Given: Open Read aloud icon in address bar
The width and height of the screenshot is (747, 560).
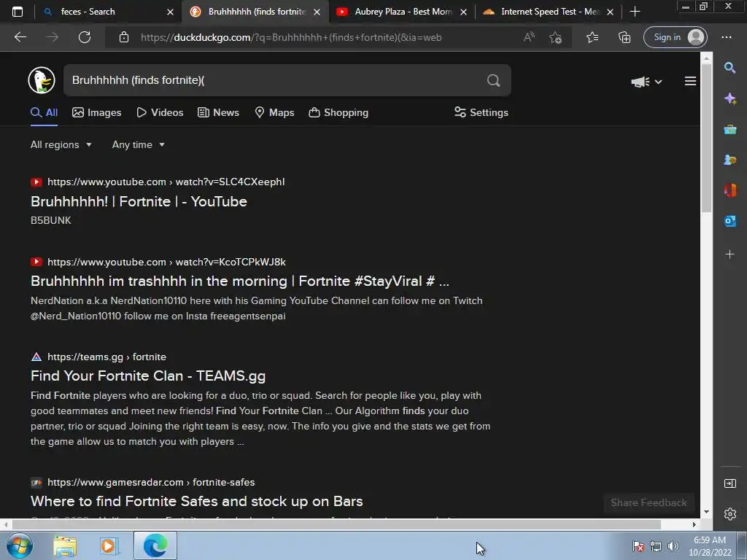Looking at the screenshot, I should coord(529,37).
